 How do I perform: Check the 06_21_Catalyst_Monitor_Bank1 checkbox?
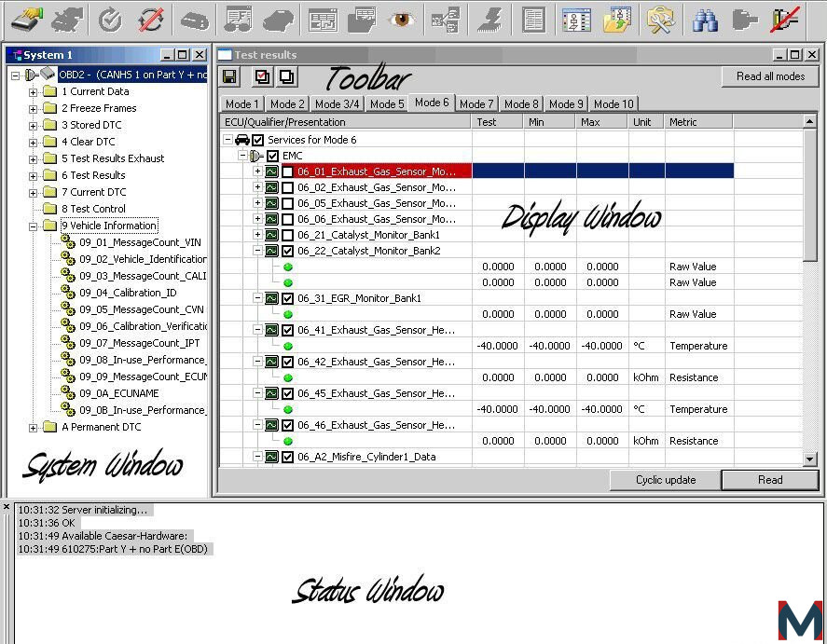pos(287,235)
